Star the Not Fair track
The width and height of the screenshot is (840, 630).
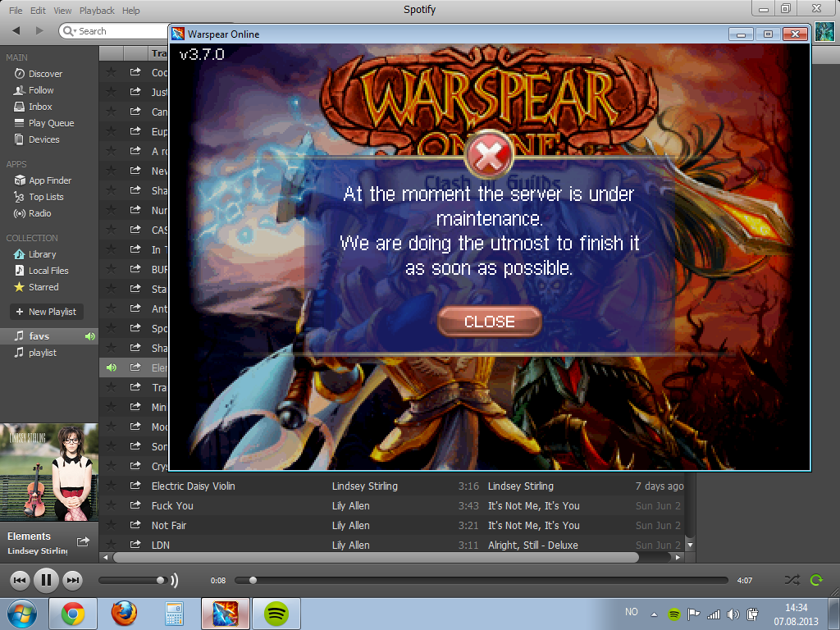pyautogui.click(x=111, y=525)
